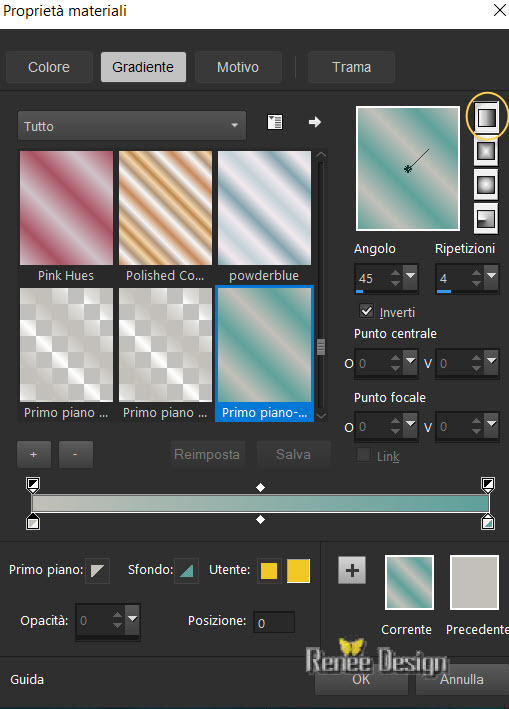
Task: Enable the Link checkbox
Action: point(363,455)
